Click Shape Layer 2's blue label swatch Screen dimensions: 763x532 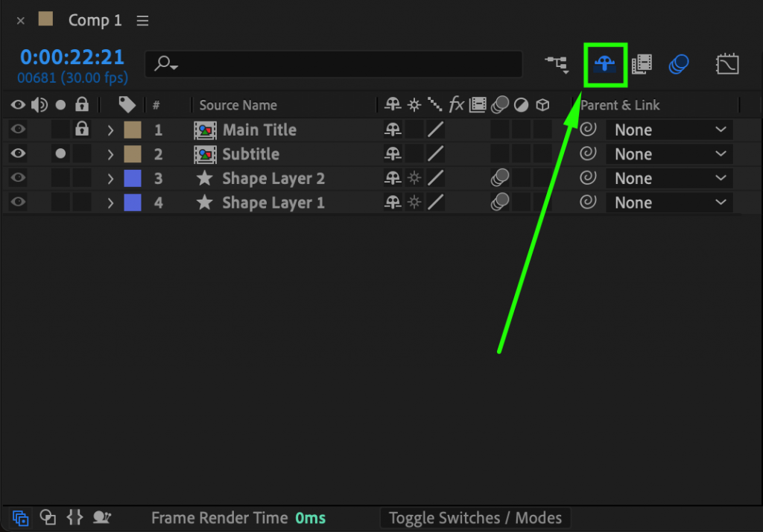point(132,178)
